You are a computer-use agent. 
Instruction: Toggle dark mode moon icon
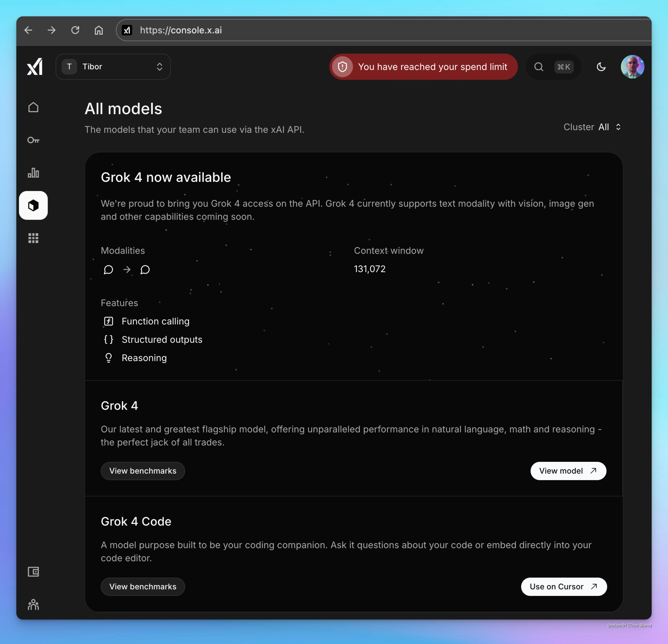(x=601, y=67)
